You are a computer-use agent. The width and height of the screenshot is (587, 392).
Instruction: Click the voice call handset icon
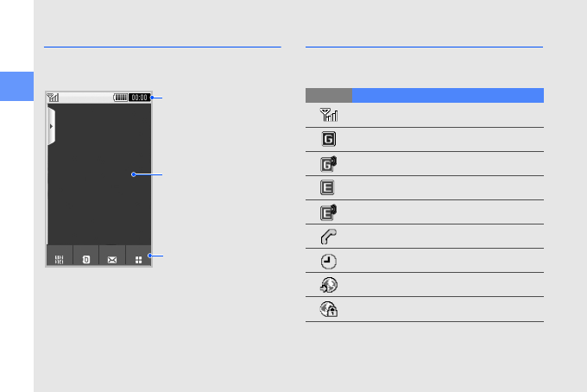point(329,236)
